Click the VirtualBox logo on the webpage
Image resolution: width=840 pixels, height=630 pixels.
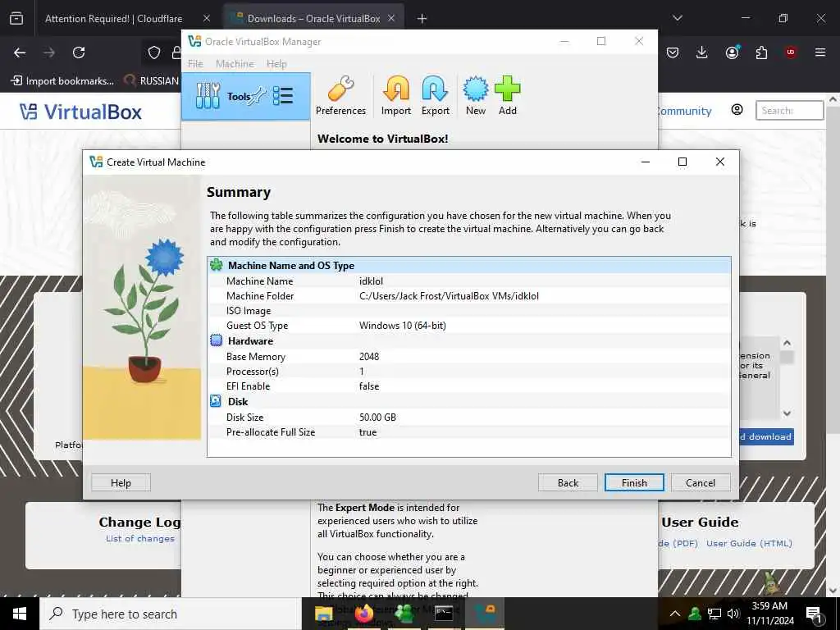click(x=81, y=112)
